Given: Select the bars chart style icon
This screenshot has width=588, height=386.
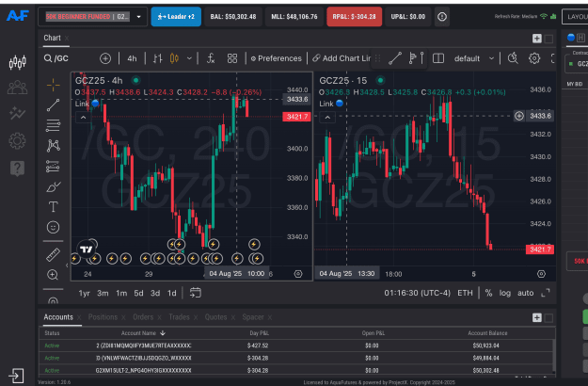Looking at the screenshot, I should pos(157,58).
